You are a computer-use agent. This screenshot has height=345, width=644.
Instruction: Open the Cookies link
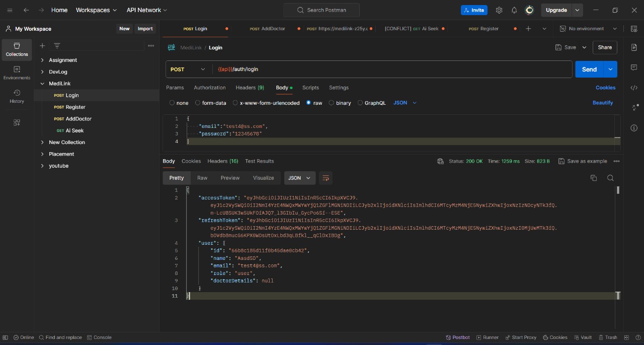click(x=605, y=88)
